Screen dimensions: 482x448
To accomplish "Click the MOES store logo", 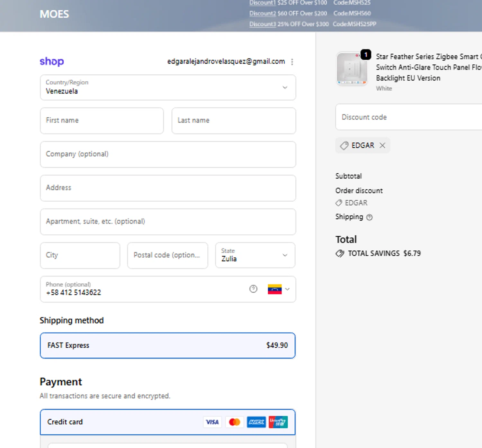I will [x=54, y=14].
